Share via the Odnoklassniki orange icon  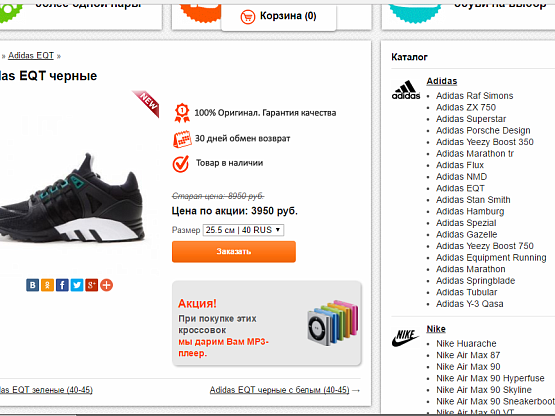click(47, 285)
